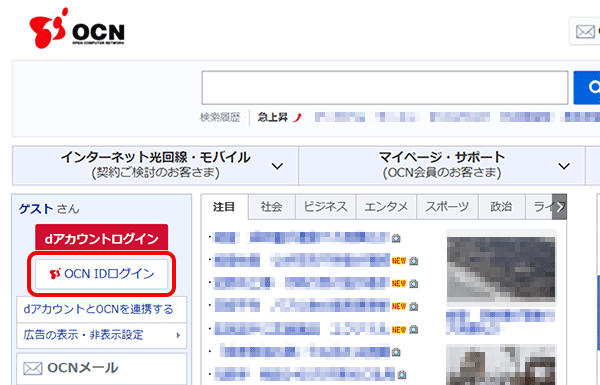Viewport: 600px width, 385px height.
Task: Click the OCN logo
Action: [77, 28]
